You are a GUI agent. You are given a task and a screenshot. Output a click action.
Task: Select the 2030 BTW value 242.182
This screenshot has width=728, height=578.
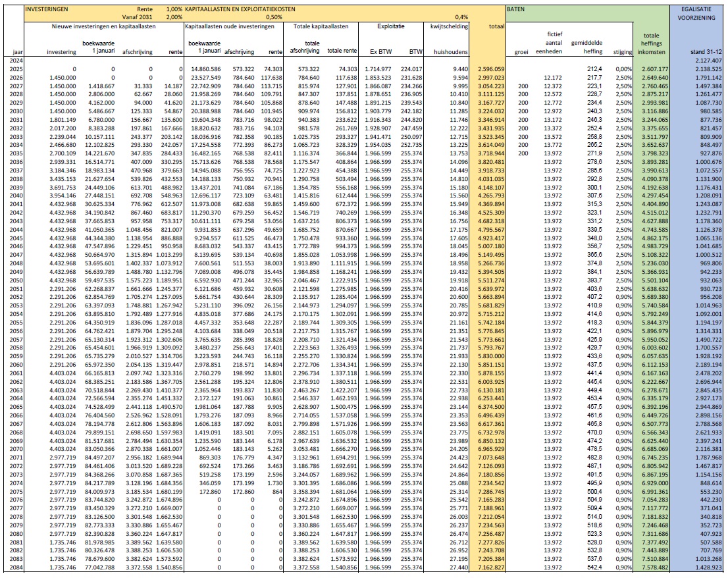(412, 111)
